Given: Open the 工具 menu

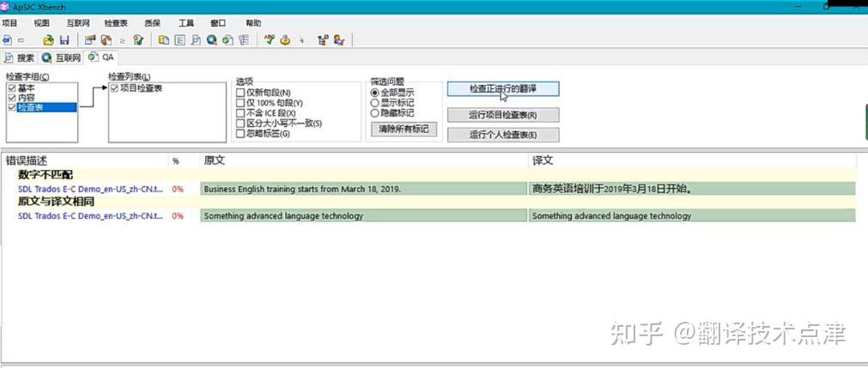Looking at the screenshot, I should click(x=186, y=23).
